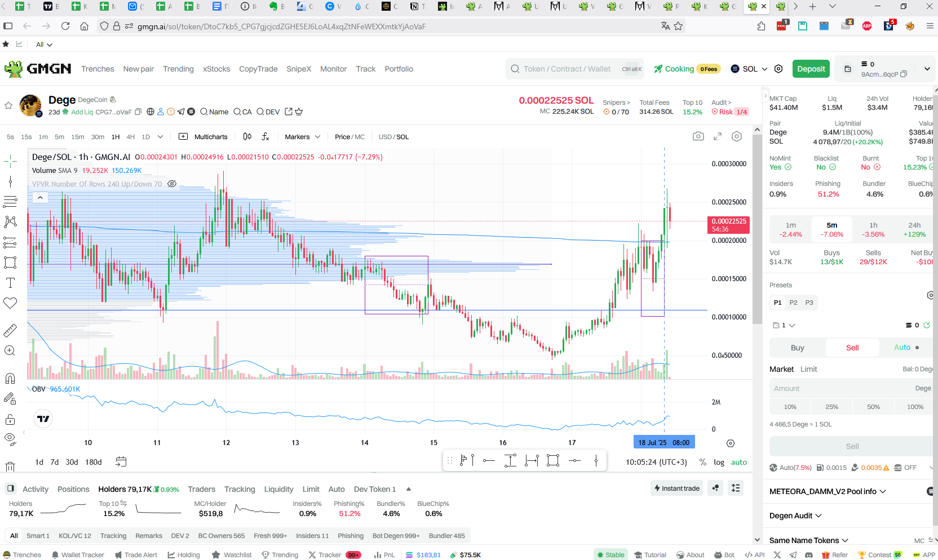Open the browser bookmark star icon

[x=678, y=26]
